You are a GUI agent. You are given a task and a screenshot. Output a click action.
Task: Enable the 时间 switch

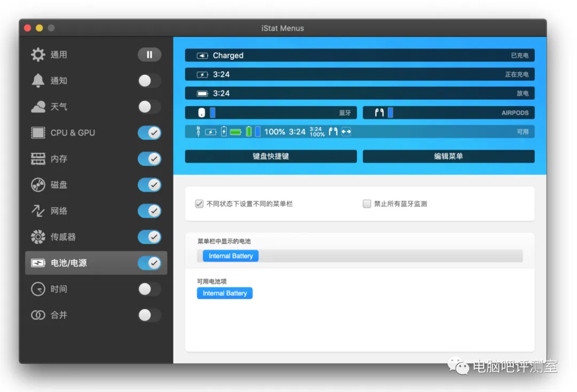[x=149, y=289]
